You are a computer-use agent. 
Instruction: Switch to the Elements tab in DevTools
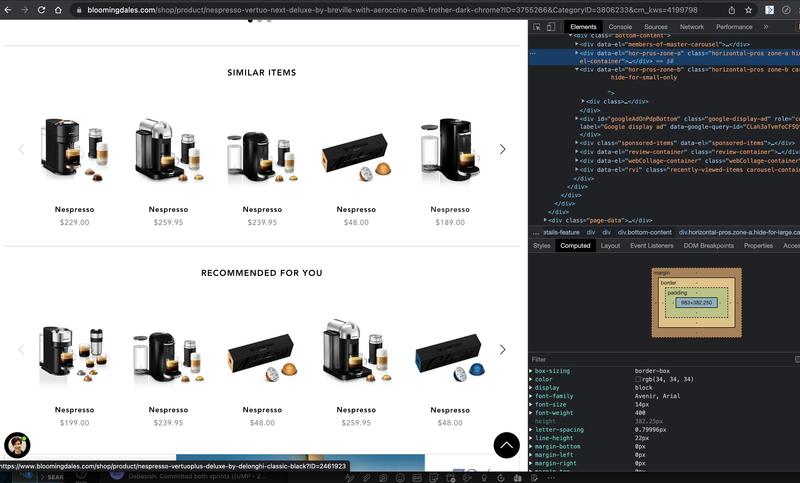[x=583, y=27]
